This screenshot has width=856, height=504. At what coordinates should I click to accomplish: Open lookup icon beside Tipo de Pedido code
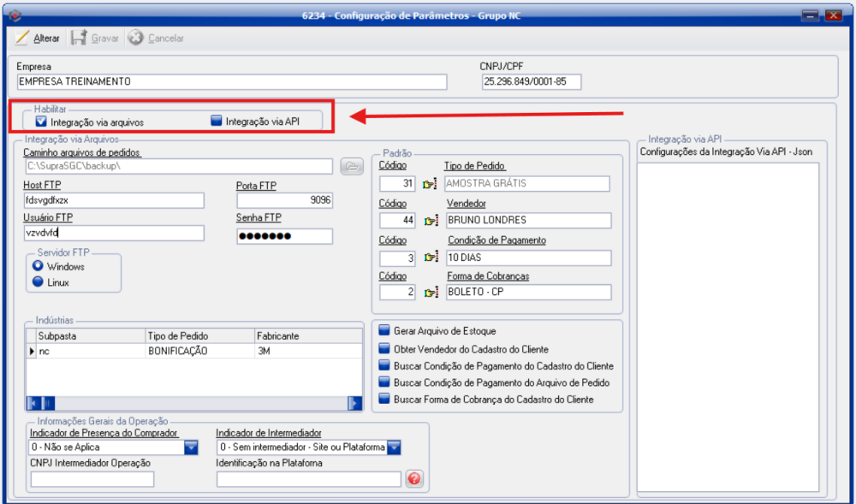click(x=431, y=183)
